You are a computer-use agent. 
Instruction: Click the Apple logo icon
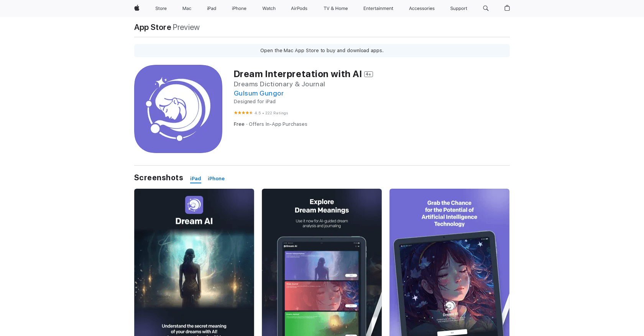(x=137, y=8)
